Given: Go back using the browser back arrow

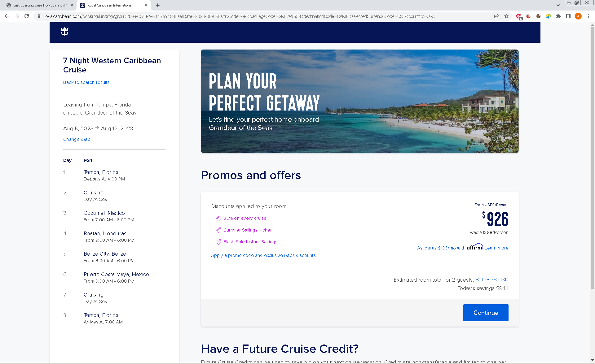Looking at the screenshot, I should point(7,16).
